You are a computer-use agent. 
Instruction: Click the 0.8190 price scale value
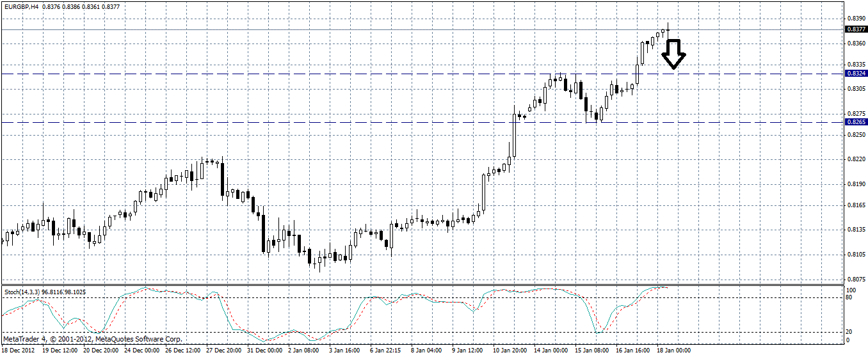[856, 184]
